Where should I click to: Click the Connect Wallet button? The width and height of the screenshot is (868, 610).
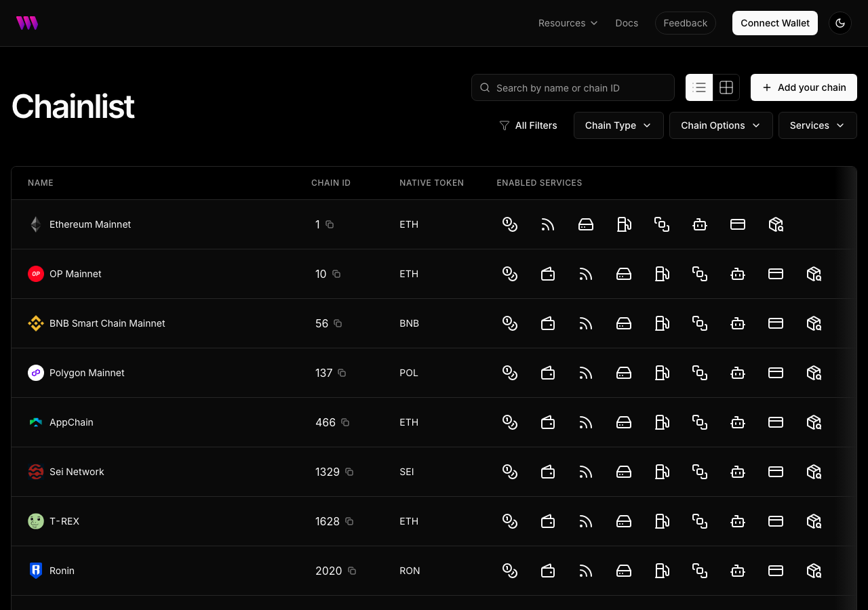(775, 23)
